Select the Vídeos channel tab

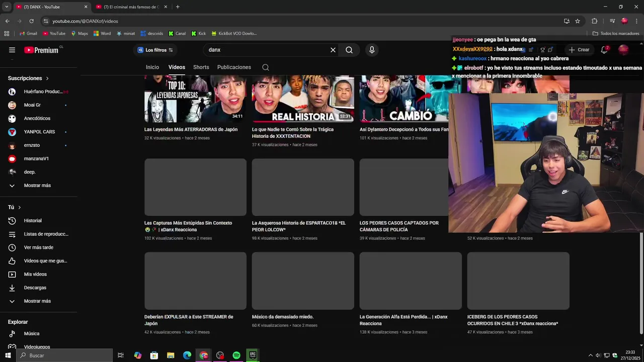pyautogui.click(x=177, y=67)
